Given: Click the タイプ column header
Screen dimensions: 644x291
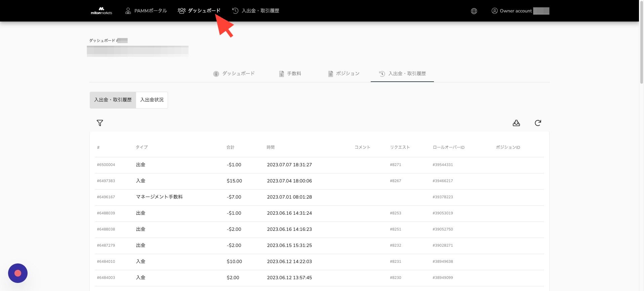Looking at the screenshot, I should point(142,147).
